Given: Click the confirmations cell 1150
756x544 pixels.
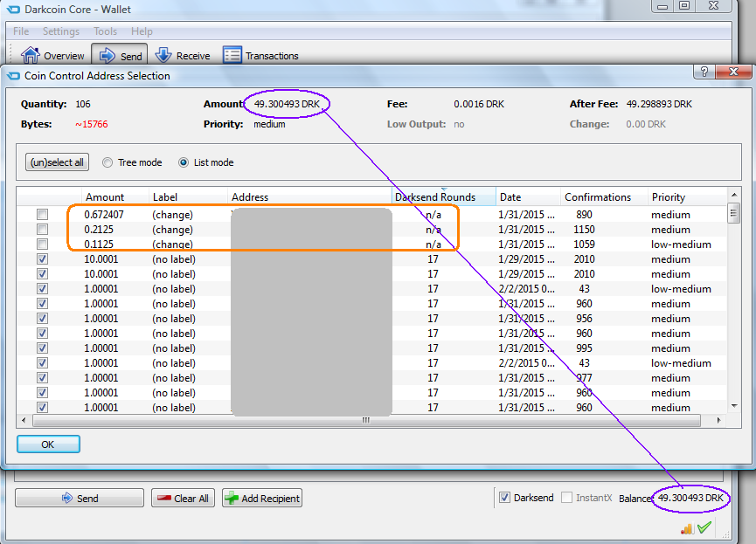Looking at the screenshot, I should [x=584, y=230].
